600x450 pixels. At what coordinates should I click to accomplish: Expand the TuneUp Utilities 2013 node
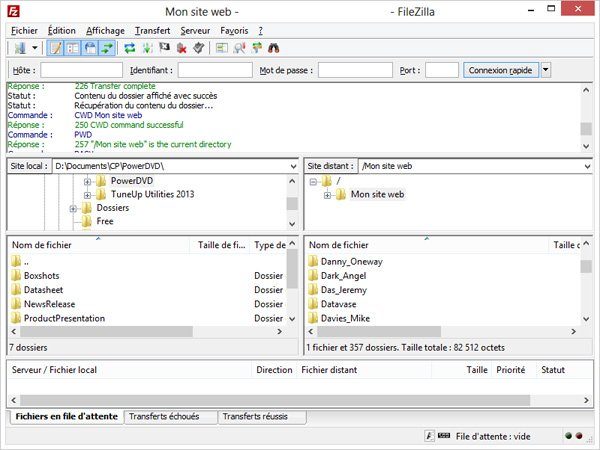[87, 195]
